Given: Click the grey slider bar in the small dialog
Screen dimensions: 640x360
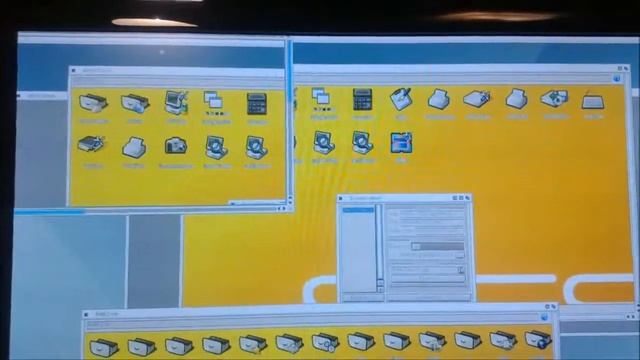Looking at the screenshot, I should tap(438, 246).
